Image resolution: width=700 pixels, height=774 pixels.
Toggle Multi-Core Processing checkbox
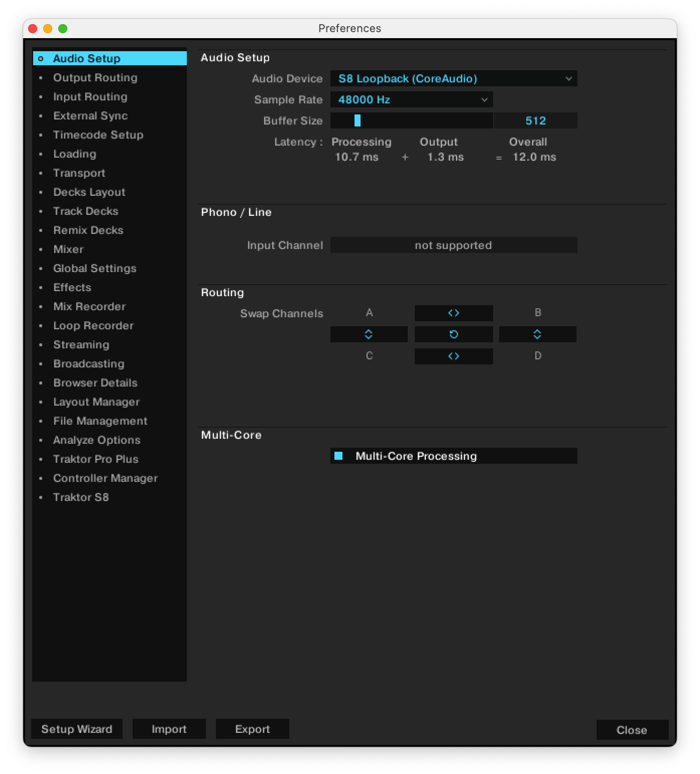[x=338, y=456]
